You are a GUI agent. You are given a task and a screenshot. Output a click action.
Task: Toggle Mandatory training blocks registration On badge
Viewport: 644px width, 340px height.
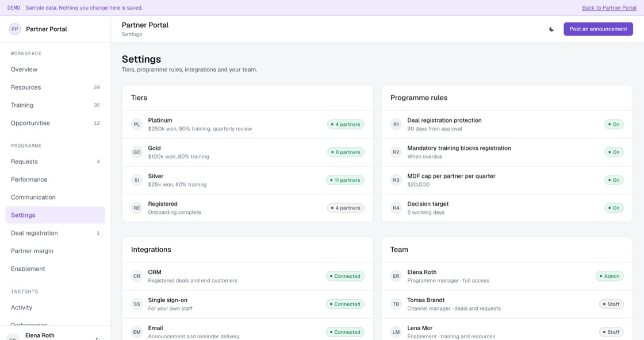tap(614, 152)
